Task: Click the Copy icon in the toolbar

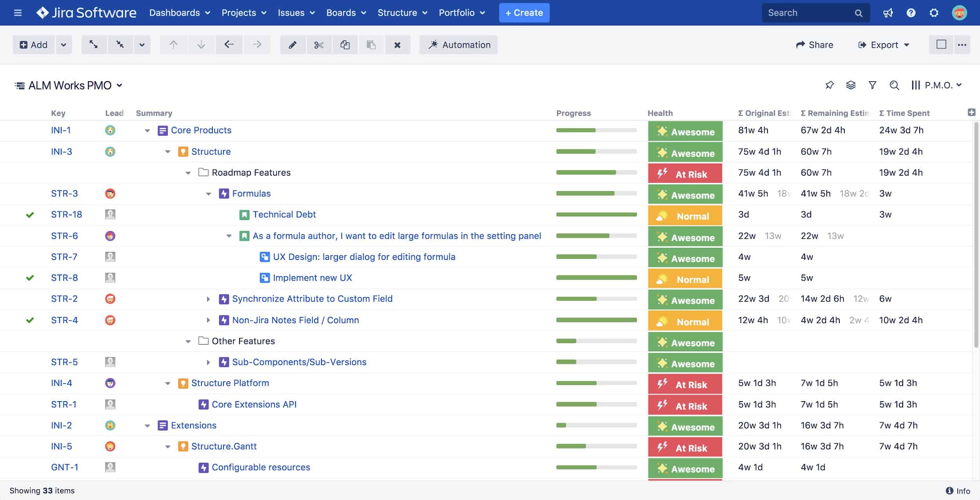Action: coord(345,45)
